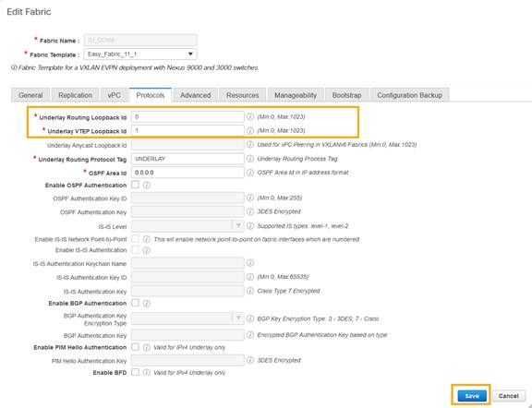The image size is (532, 408).
Task: Open the Replication tab
Action: (x=75, y=95)
